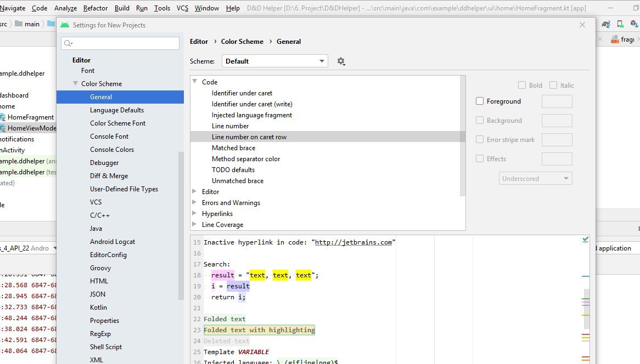Open the Build menu

[x=122, y=8]
